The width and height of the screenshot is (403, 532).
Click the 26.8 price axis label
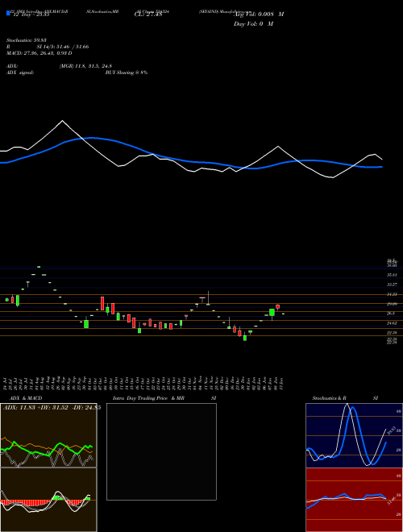[391, 314]
